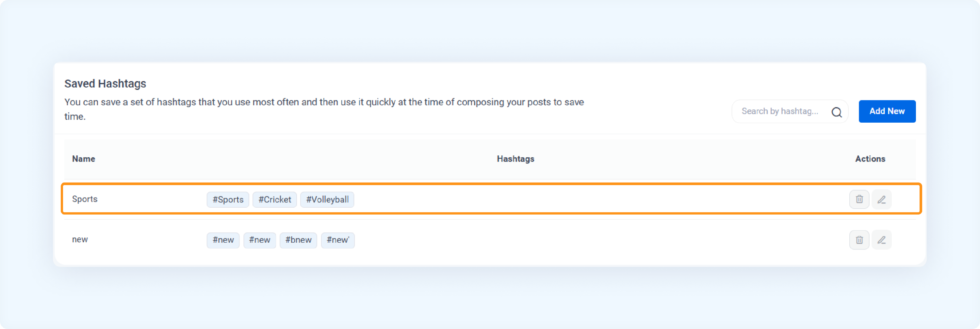Edit the 'new' hashtag set
980x329 pixels.
tap(881, 240)
